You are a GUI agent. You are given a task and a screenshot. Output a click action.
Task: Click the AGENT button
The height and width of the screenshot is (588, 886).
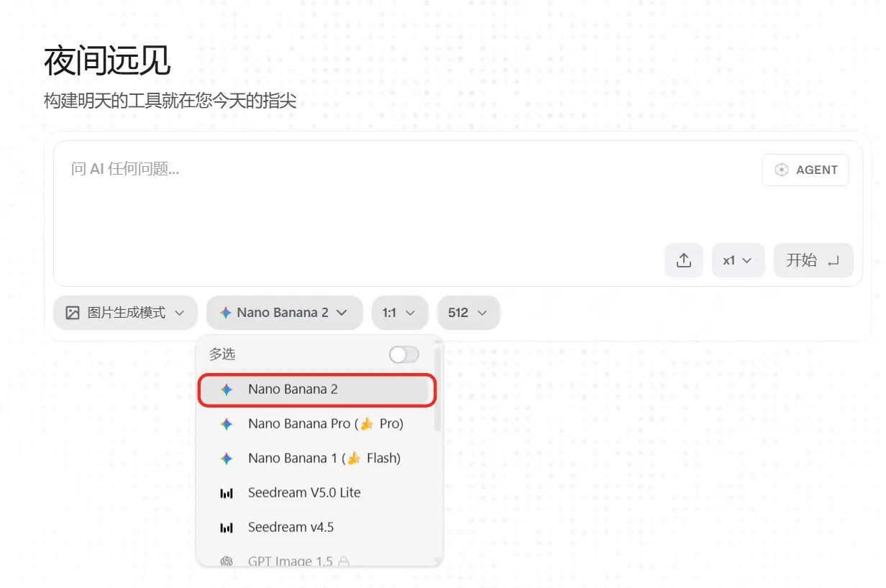pyautogui.click(x=805, y=170)
